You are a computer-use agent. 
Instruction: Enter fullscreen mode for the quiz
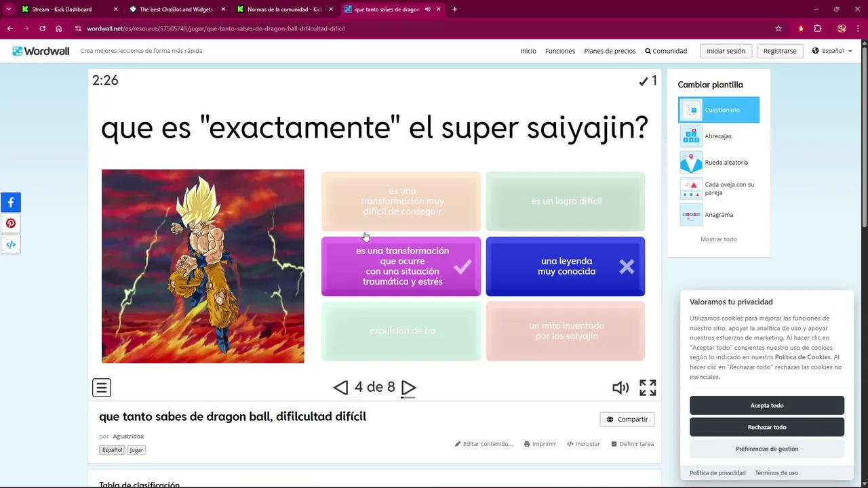pos(648,388)
